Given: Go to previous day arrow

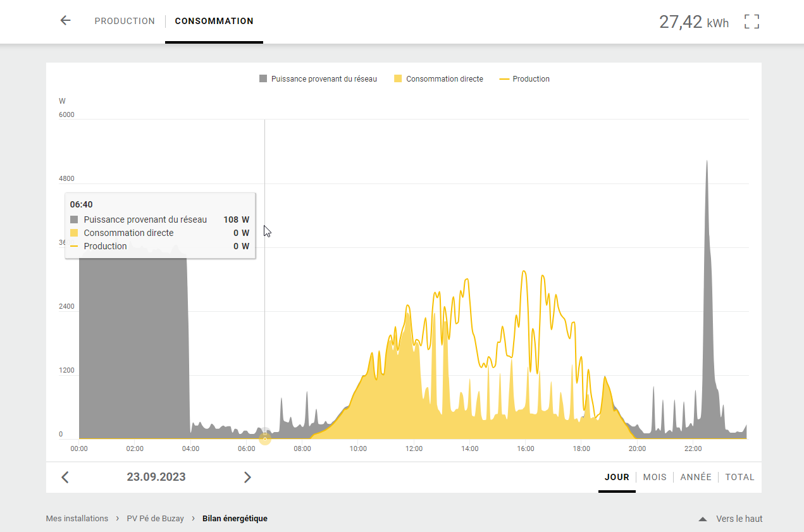Looking at the screenshot, I should (65, 477).
